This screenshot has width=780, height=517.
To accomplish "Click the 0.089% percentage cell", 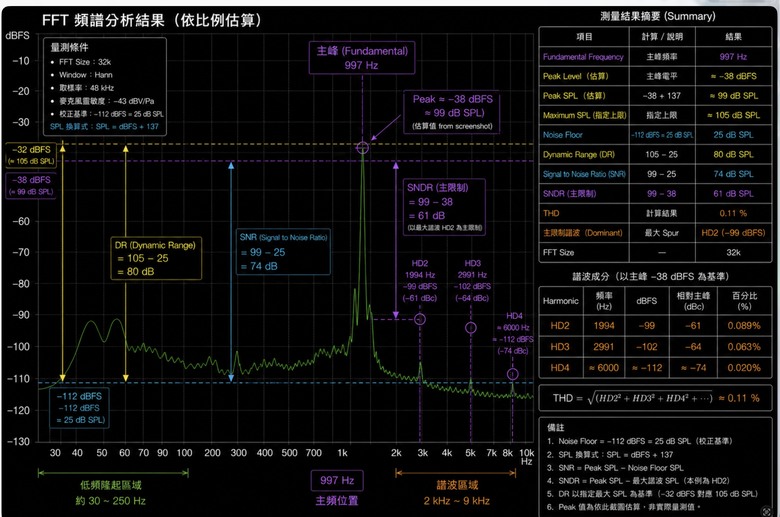I will pyautogui.click(x=744, y=325).
